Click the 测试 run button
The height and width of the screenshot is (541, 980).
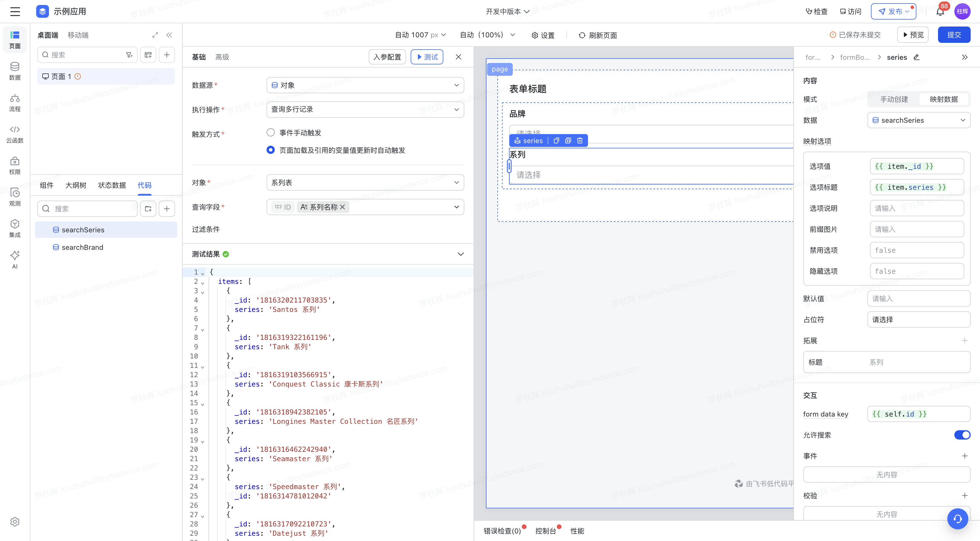[x=427, y=57]
